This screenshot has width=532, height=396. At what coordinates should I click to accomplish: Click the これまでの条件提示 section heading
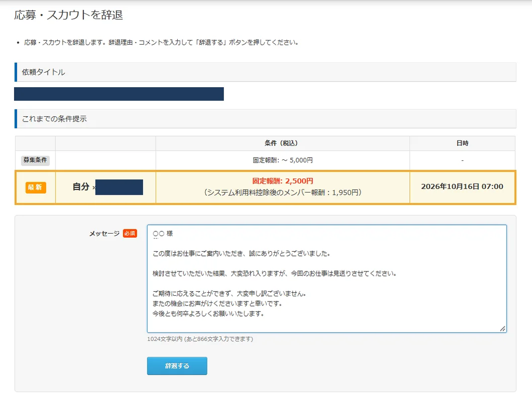pos(265,119)
